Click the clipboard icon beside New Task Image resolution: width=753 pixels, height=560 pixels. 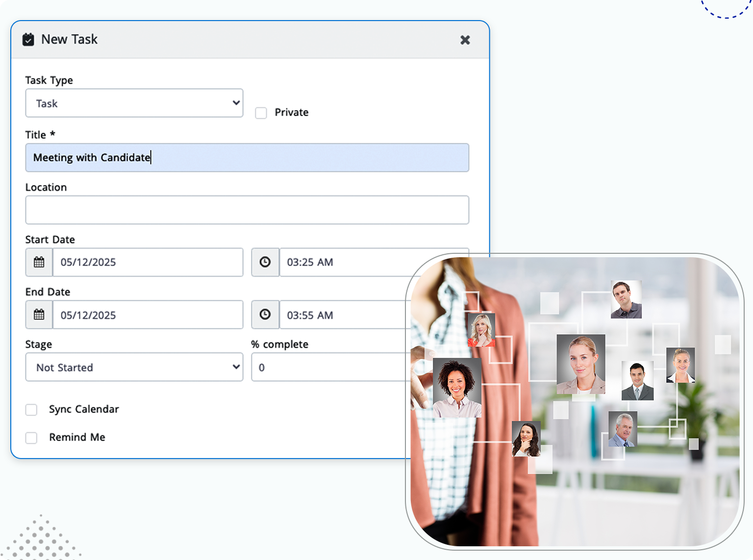(x=28, y=39)
